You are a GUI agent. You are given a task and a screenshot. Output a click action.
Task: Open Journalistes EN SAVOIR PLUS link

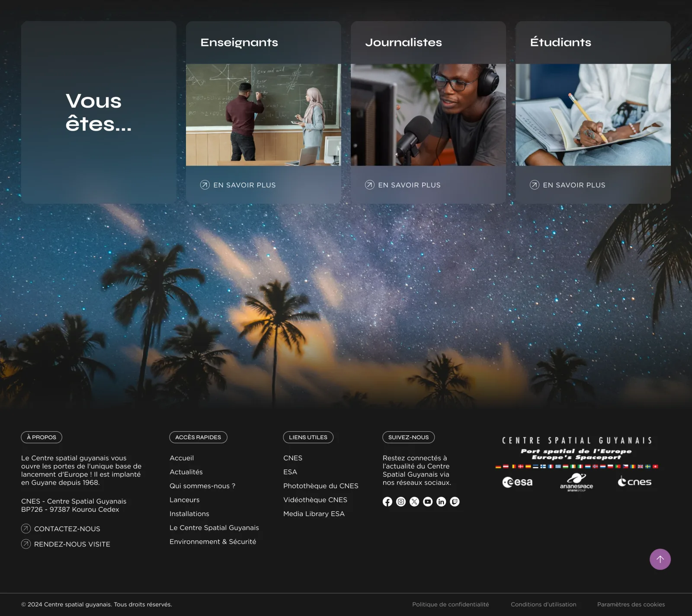click(x=403, y=185)
